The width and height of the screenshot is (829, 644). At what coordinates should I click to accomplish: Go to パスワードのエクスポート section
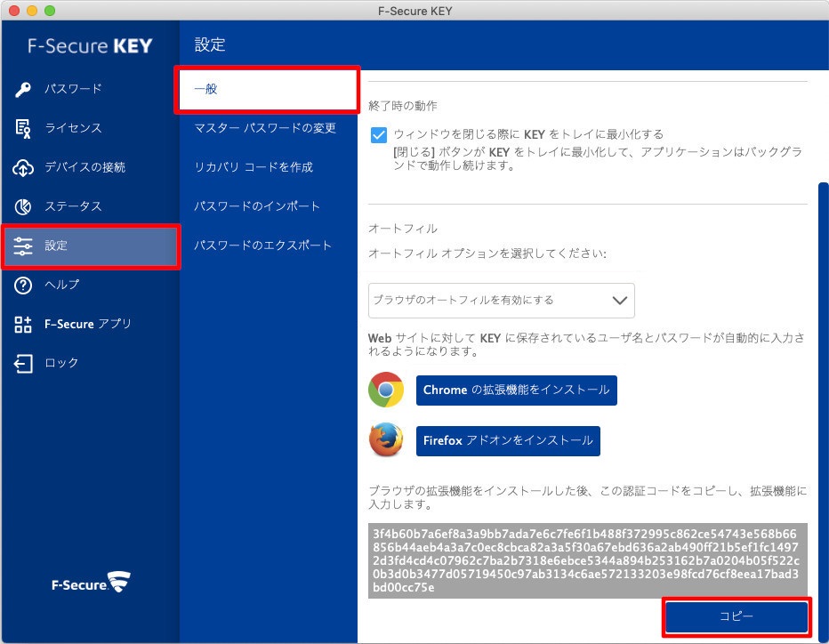[262, 246]
